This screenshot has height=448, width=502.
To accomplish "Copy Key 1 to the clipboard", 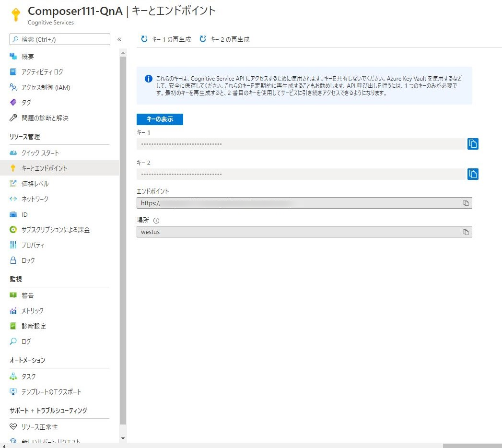I will point(473,143).
